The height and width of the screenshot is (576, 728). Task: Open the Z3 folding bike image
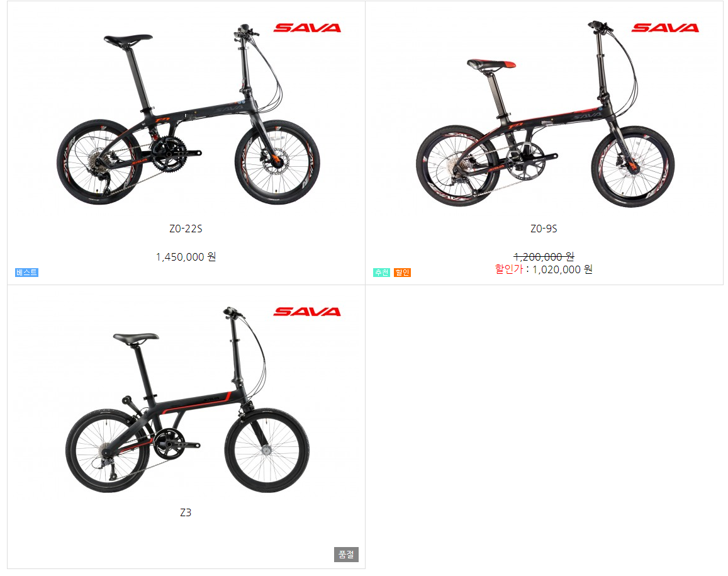(187, 400)
